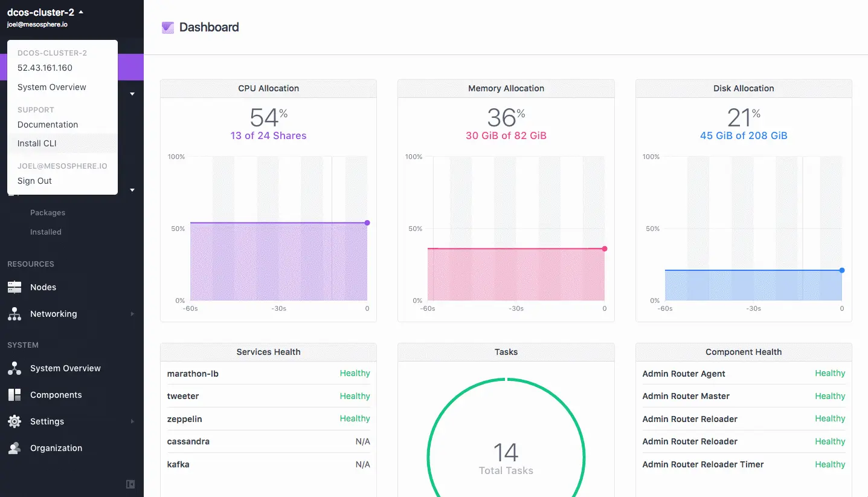Click the 30 GiB of 82 GiB text
The height and width of the screenshot is (497, 868).
pyautogui.click(x=506, y=135)
